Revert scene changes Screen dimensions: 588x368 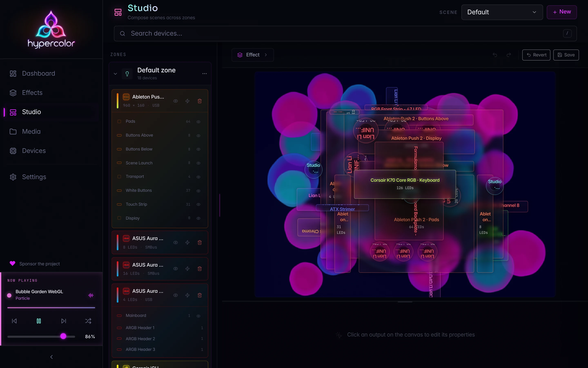tap(536, 55)
